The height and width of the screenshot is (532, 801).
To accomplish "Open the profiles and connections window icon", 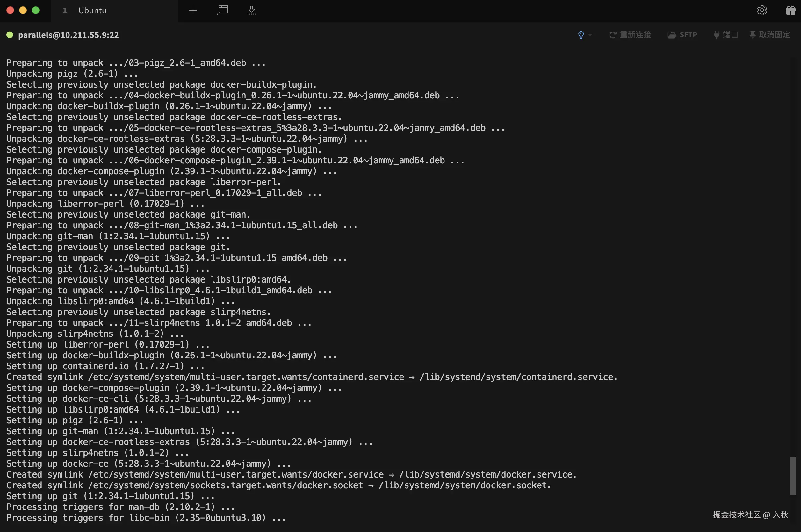I will [222, 10].
